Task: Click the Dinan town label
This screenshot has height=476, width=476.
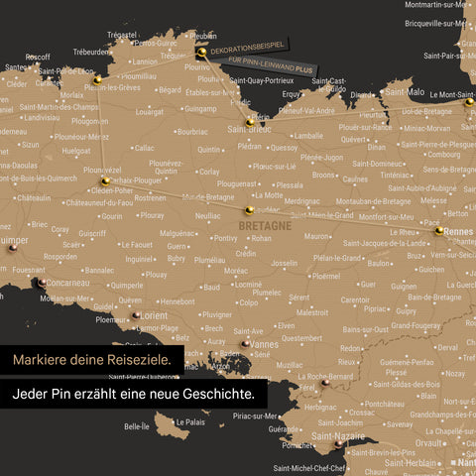Action: (377, 147)
